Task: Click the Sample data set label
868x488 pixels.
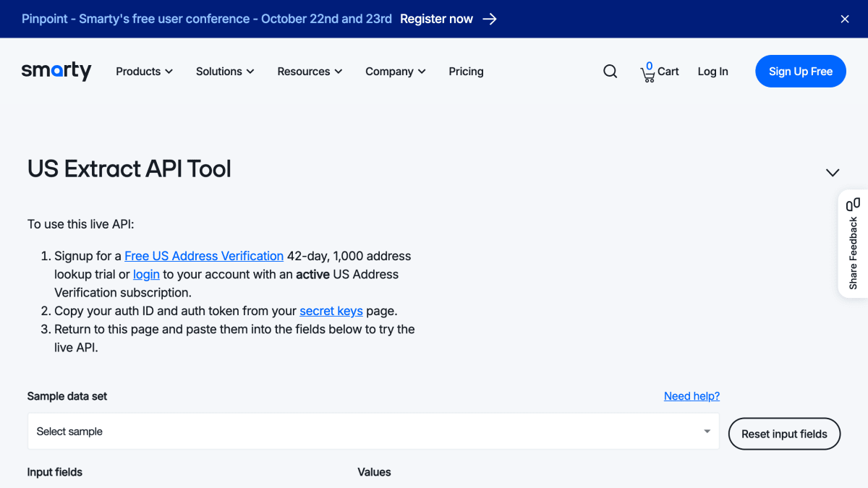Action: click(x=67, y=396)
